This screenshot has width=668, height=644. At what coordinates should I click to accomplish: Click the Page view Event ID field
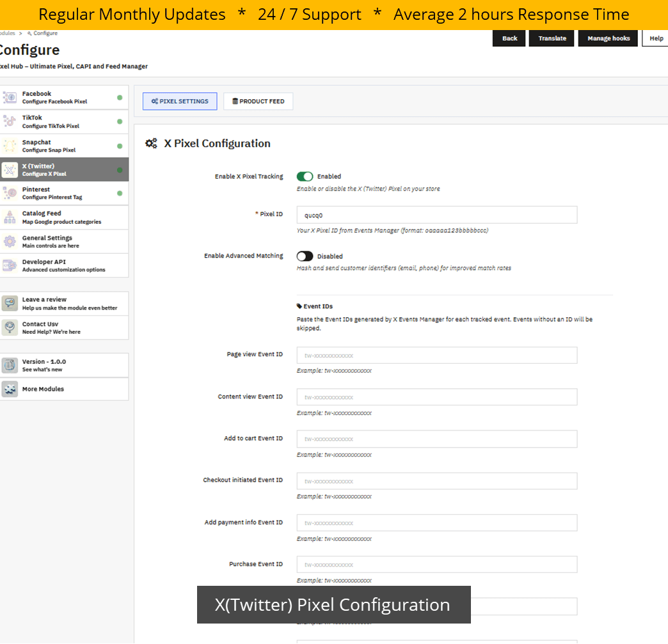point(436,355)
